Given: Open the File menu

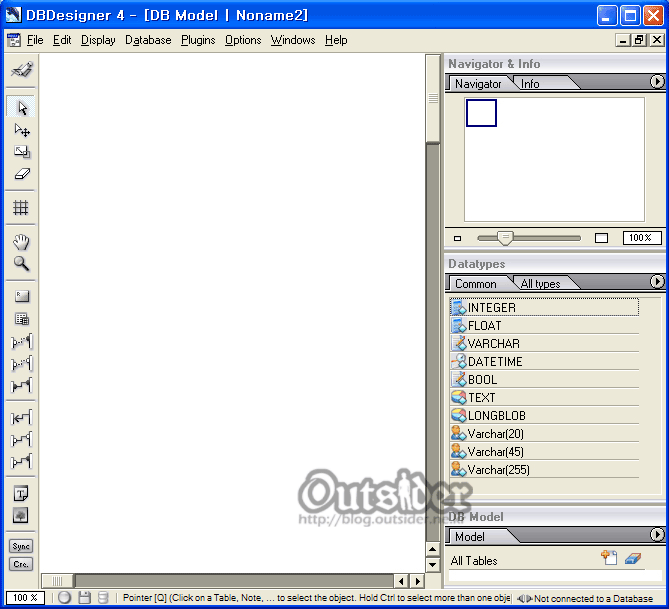Looking at the screenshot, I should [35, 40].
